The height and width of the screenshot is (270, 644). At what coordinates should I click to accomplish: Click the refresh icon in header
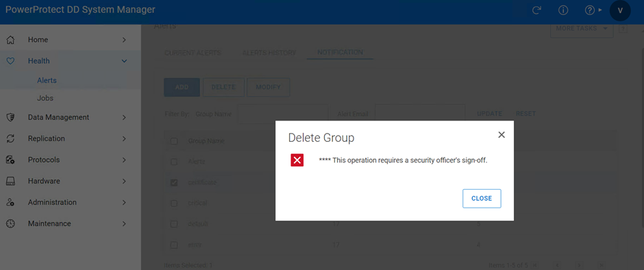(536, 10)
